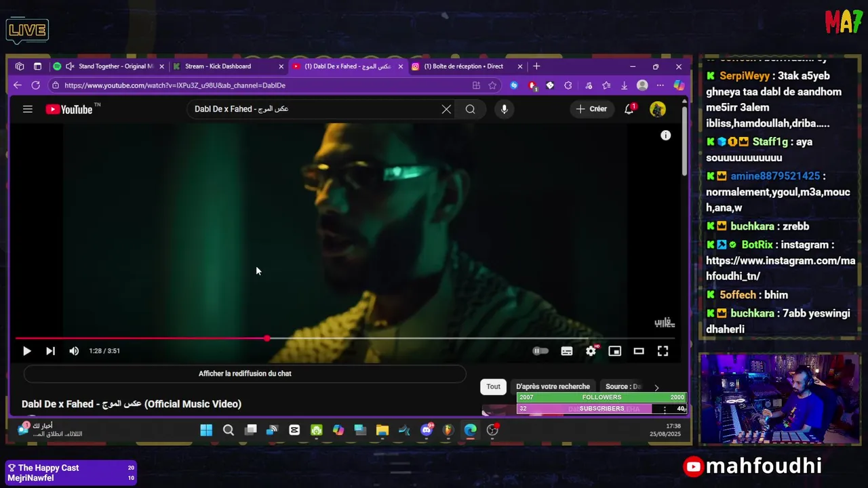The width and height of the screenshot is (868, 488).
Task: Click SerpiWeyy username in chat
Action: coord(745,76)
